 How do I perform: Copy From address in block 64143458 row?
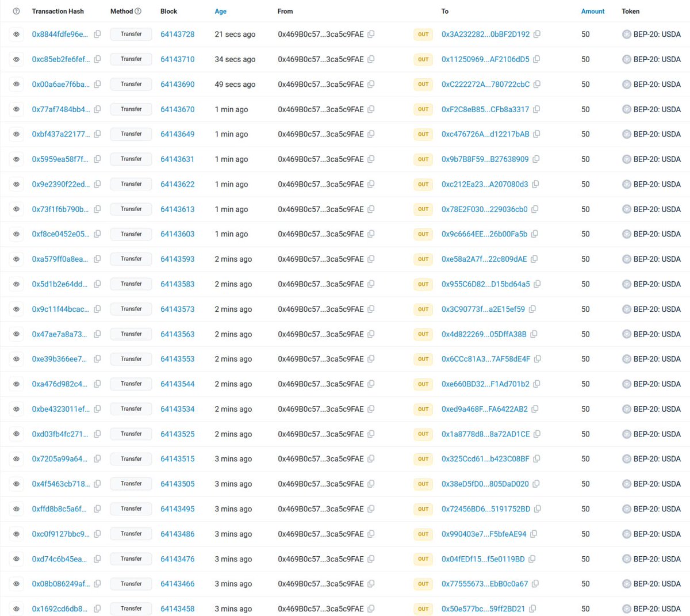pos(371,609)
